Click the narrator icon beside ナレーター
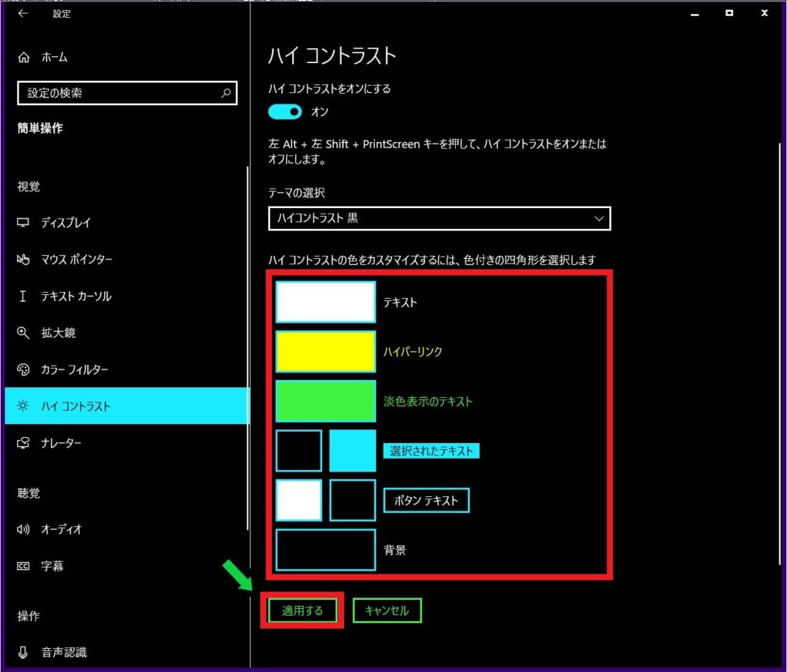This screenshot has width=787, height=672. [23, 443]
